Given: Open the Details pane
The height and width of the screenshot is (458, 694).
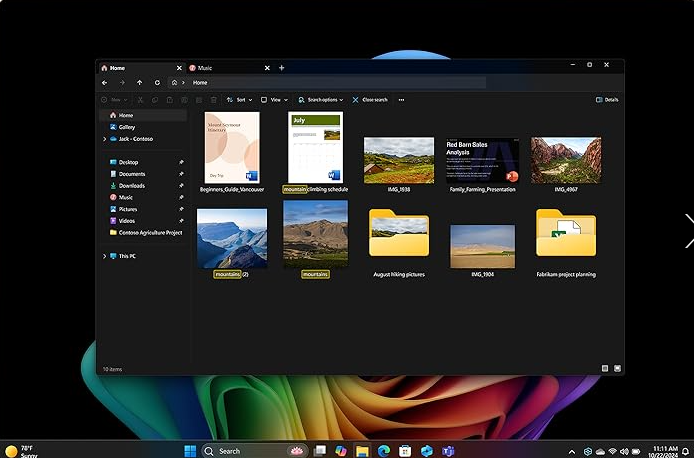Looking at the screenshot, I should pyautogui.click(x=607, y=100).
